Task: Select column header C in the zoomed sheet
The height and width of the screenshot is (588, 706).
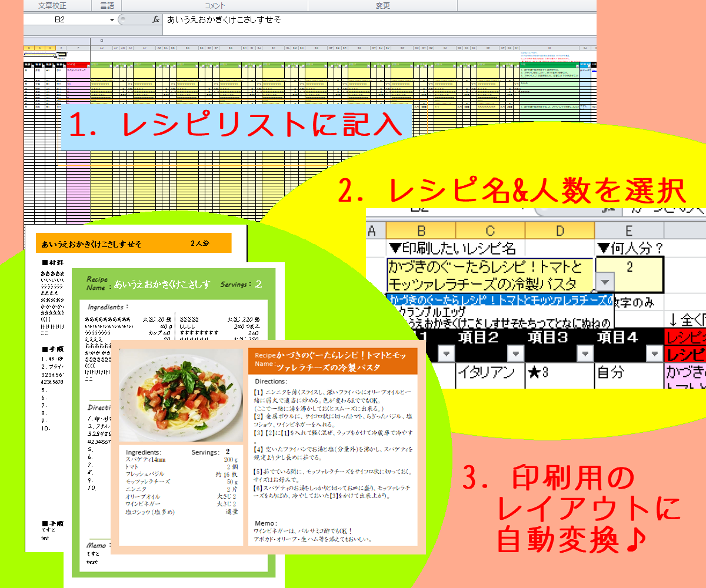Action: click(490, 230)
